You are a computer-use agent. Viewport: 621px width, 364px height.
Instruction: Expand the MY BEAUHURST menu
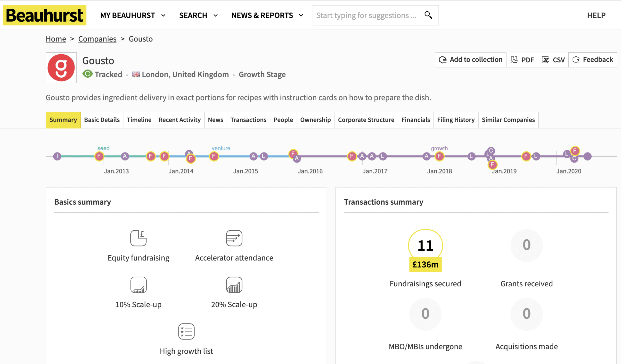133,15
